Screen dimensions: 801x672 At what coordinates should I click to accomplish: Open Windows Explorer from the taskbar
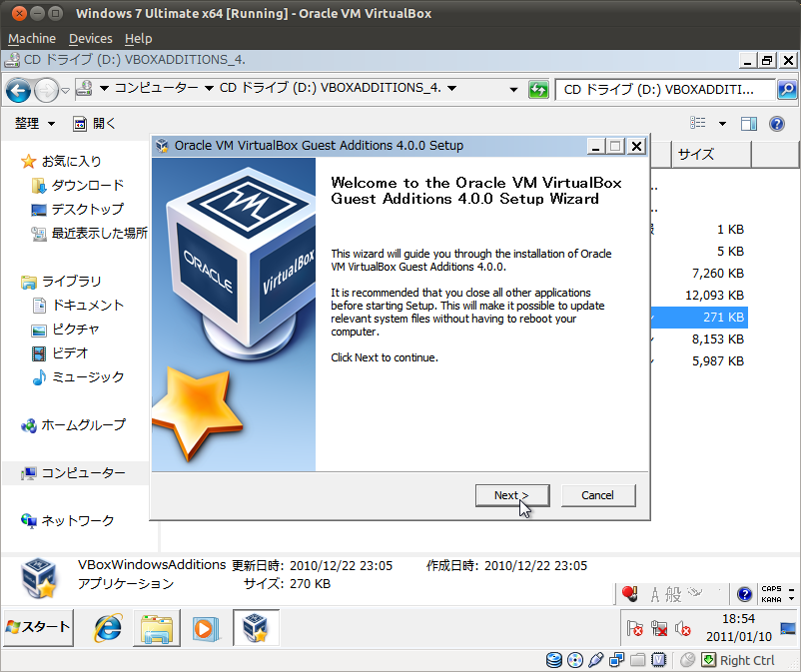[157, 628]
